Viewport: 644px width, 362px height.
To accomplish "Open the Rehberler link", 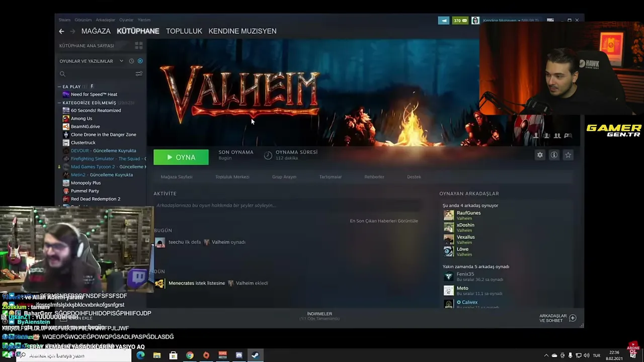I will click(374, 177).
